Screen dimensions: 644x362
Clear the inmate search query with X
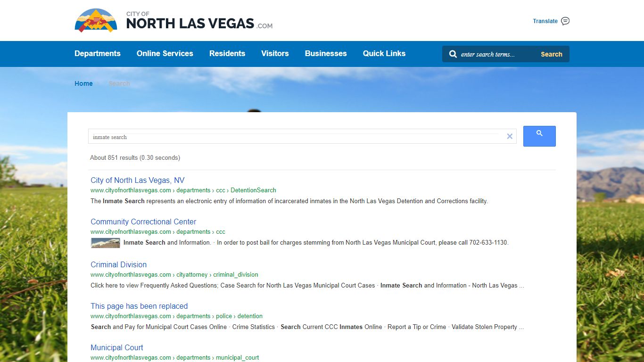pos(510,136)
